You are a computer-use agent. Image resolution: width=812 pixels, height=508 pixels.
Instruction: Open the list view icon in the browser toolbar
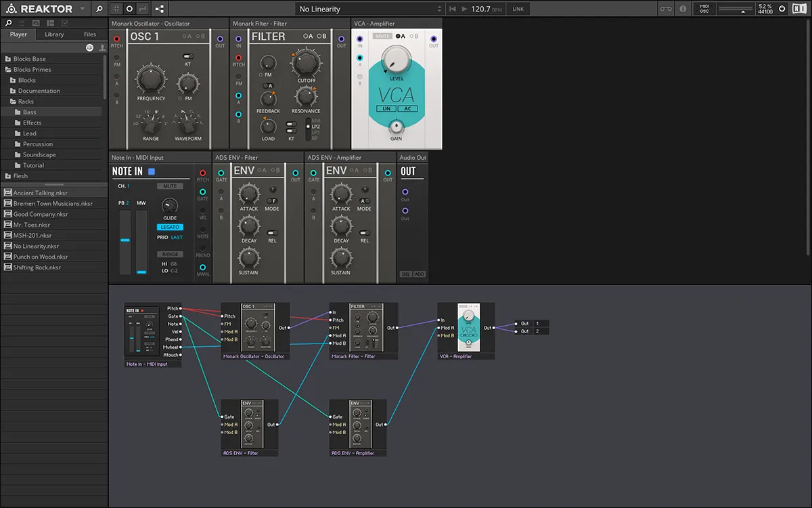(22, 23)
